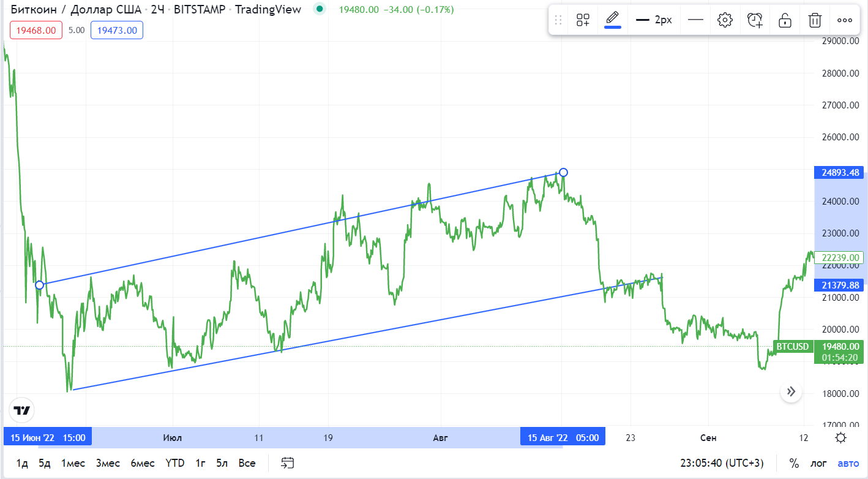Screen dimensions: 868x479
Task: Toggle авто auto scale
Action: point(848,463)
